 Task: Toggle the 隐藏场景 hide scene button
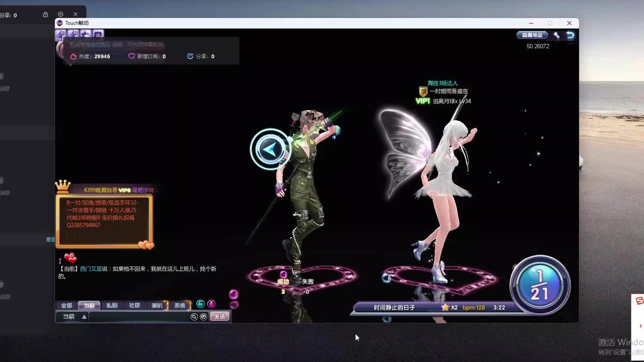[532, 35]
